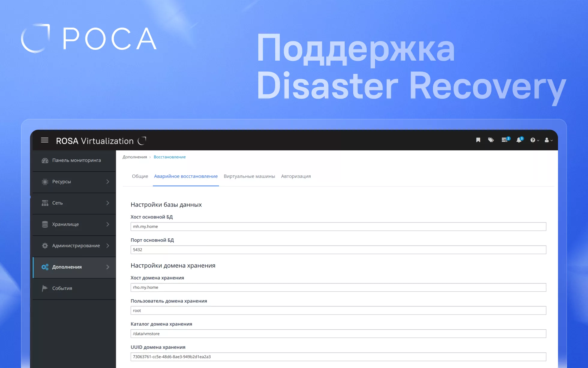Switch to the Виртуальные машины tab
Viewport: 588px width, 368px height.
[249, 176]
